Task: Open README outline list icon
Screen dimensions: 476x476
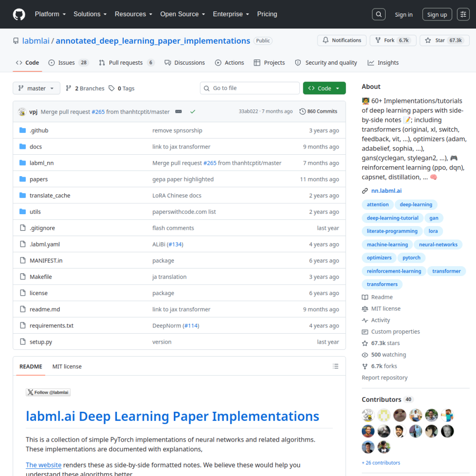Action: (x=336, y=366)
